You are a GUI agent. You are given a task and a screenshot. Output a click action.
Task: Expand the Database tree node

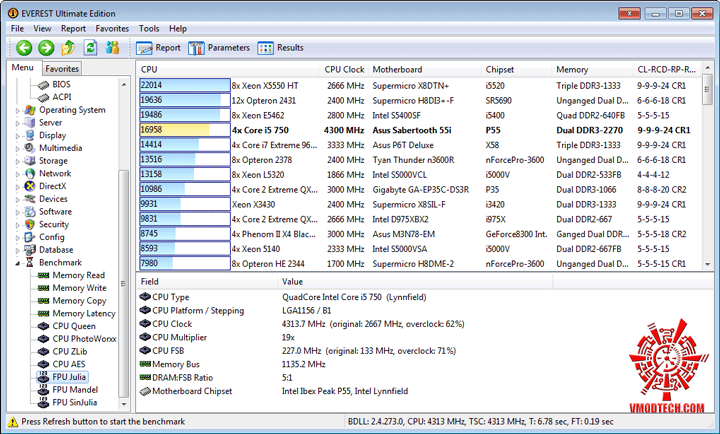[17, 250]
